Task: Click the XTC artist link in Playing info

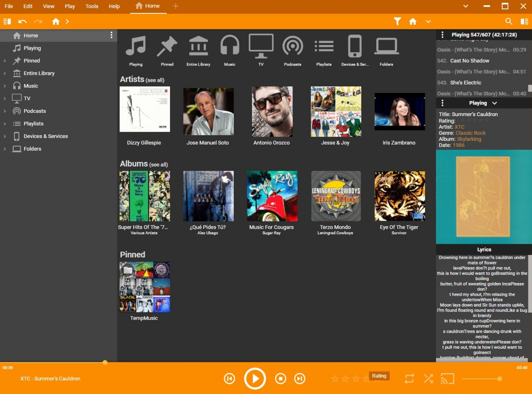Action: pyautogui.click(x=460, y=127)
